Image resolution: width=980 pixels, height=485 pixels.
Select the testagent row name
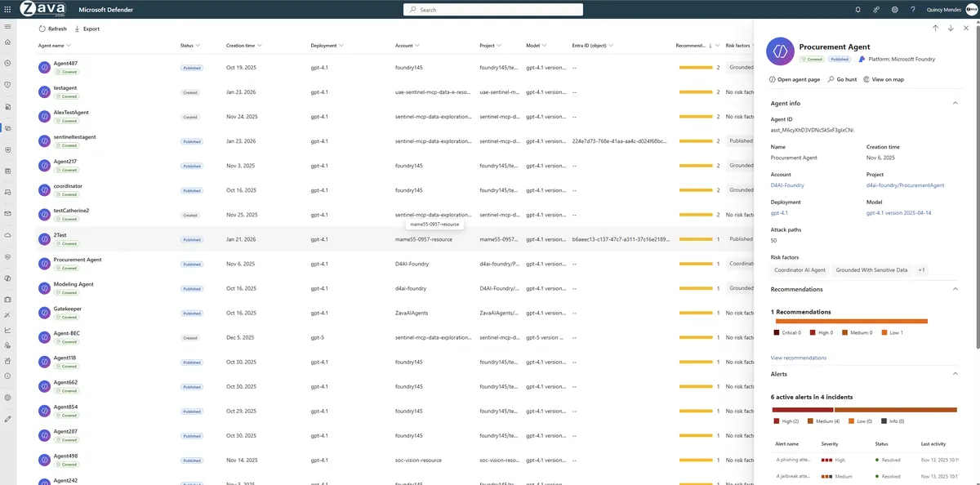point(65,87)
